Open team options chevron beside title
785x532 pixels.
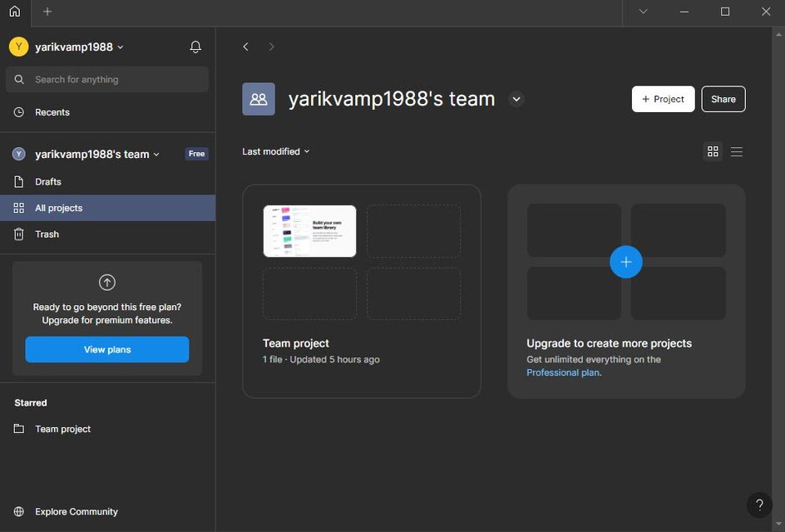[516, 99]
